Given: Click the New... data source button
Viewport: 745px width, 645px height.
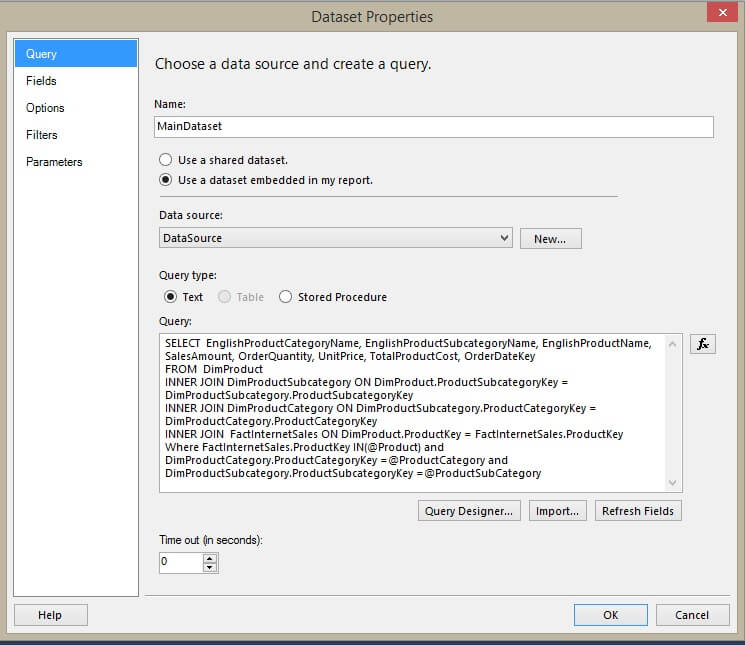Looking at the screenshot, I should [550, 239].
